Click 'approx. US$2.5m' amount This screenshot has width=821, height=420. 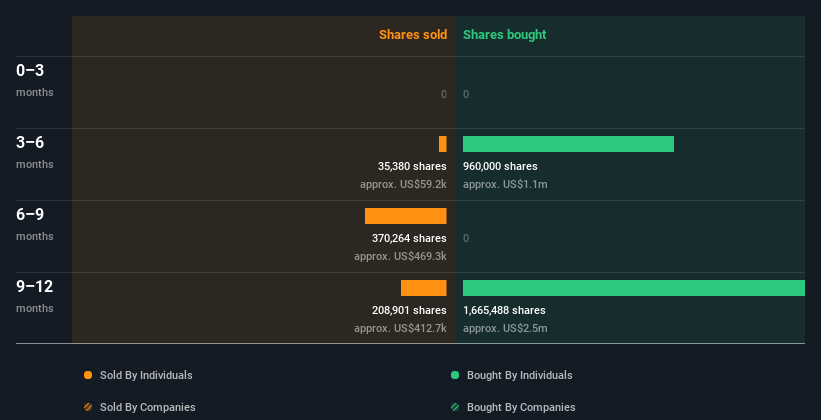click(505, 328)
